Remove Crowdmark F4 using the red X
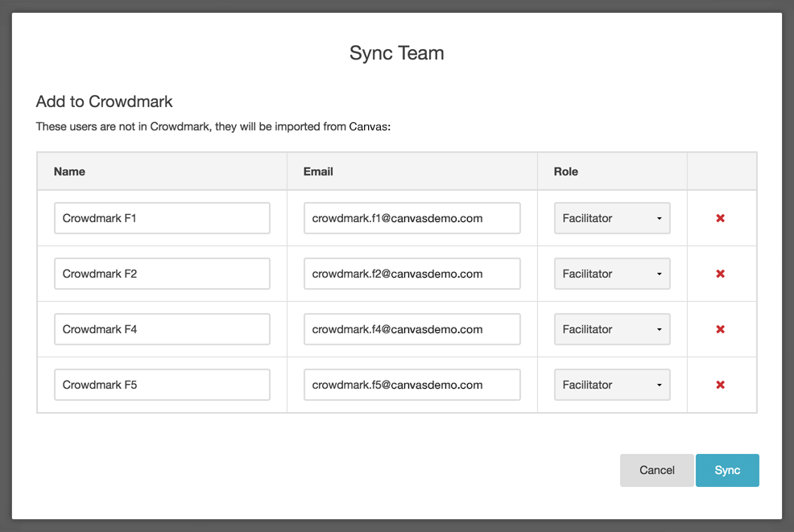Image resolution: width=794 pixels, height=532 pixels. [721, 328]
